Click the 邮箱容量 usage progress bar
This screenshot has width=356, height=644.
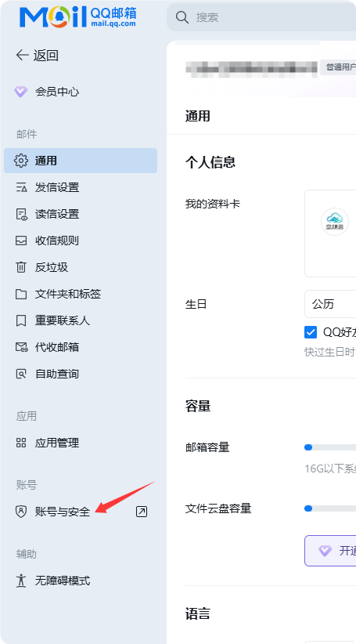(x=330, y=447)
